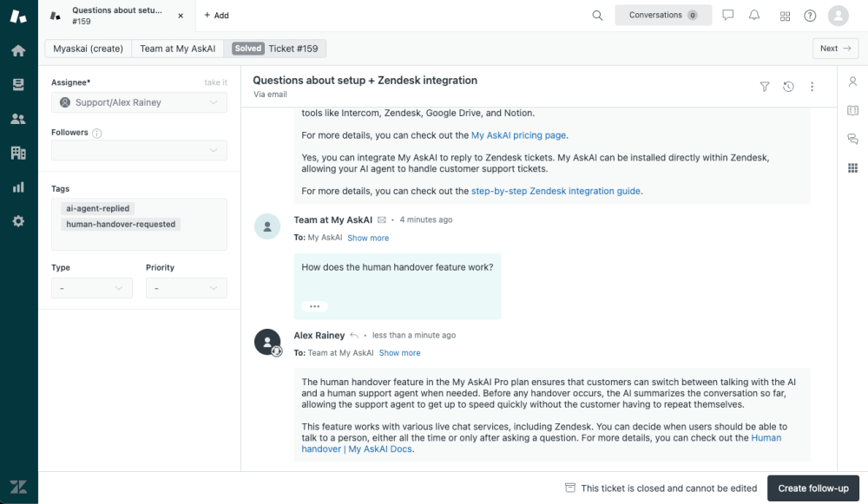Select the Team at My AskAI tab

tap(177, 49)
